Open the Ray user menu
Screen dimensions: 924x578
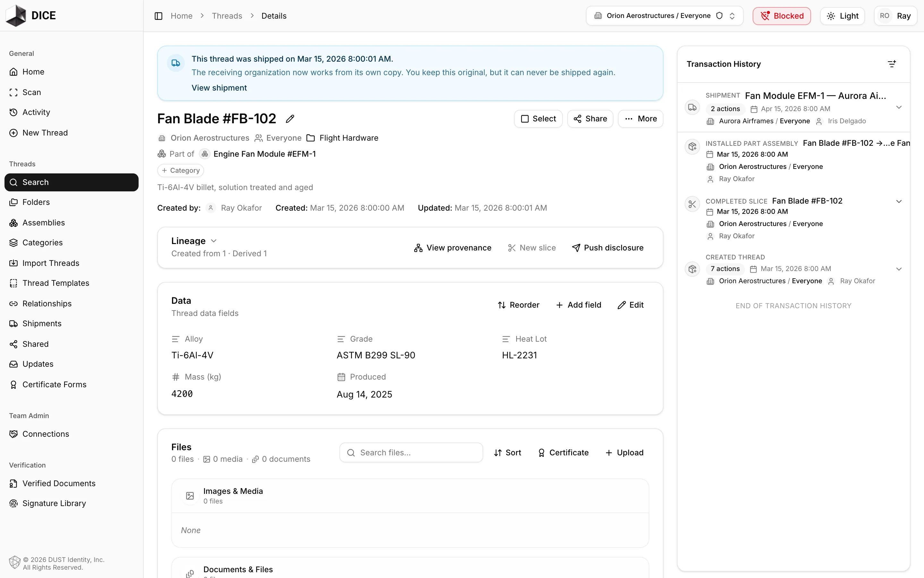pos(895,16)
